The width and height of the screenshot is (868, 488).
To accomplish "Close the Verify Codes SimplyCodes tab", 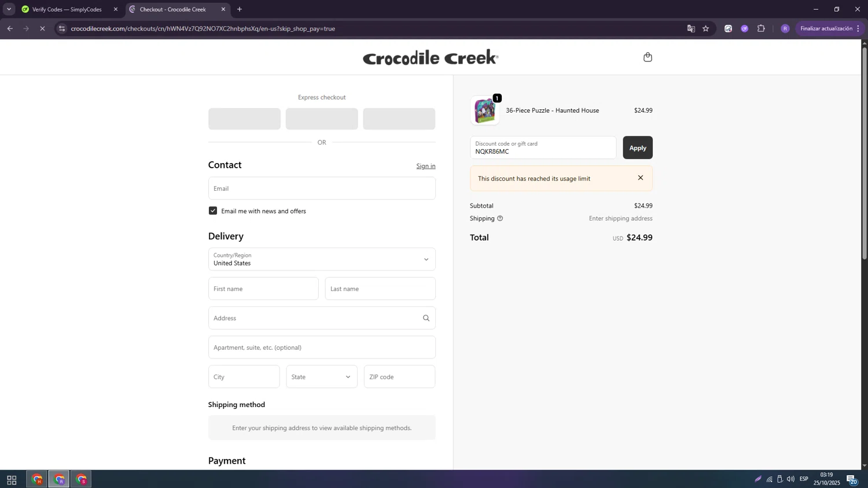I will pos(115,9).
